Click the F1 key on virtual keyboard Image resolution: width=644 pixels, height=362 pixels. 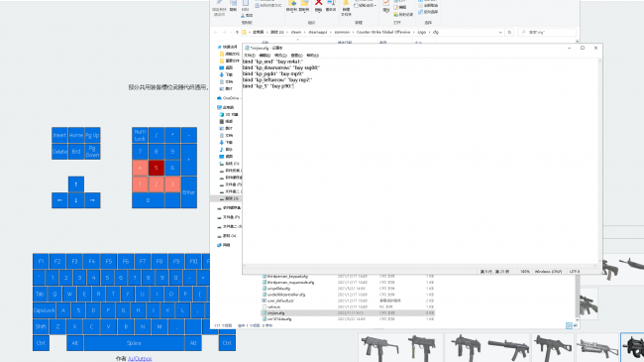coord(41,261)
